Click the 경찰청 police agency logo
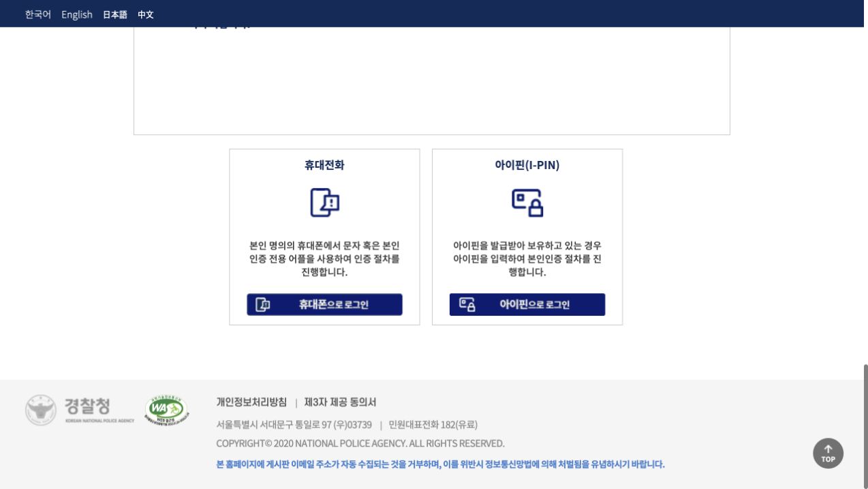The width and height of the screenshot is (868, 489). tap(80, 409)
